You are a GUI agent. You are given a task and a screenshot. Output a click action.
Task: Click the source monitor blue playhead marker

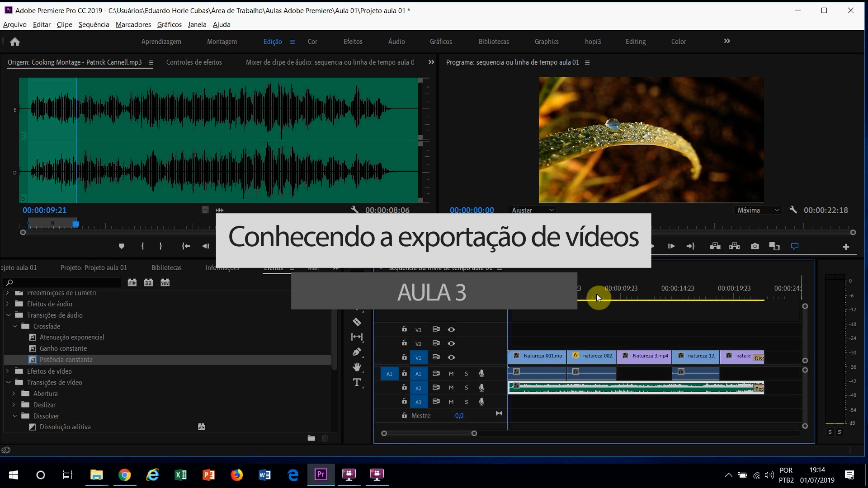point(76,224)
